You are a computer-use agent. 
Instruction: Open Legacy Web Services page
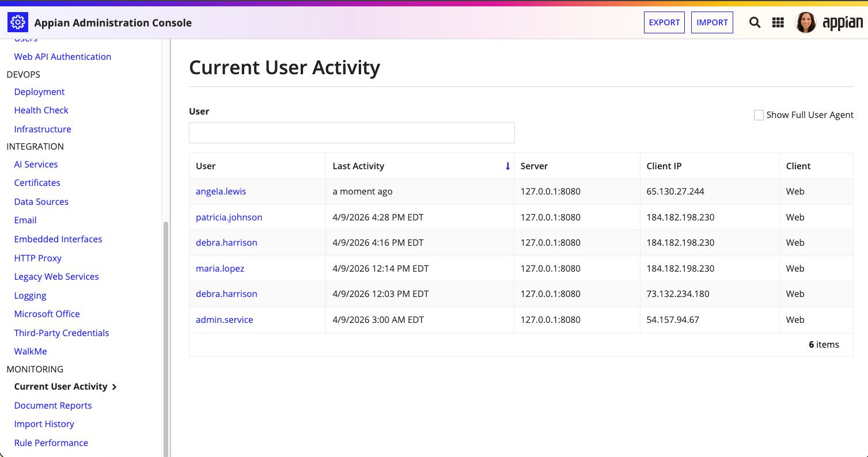coord(56,276)
